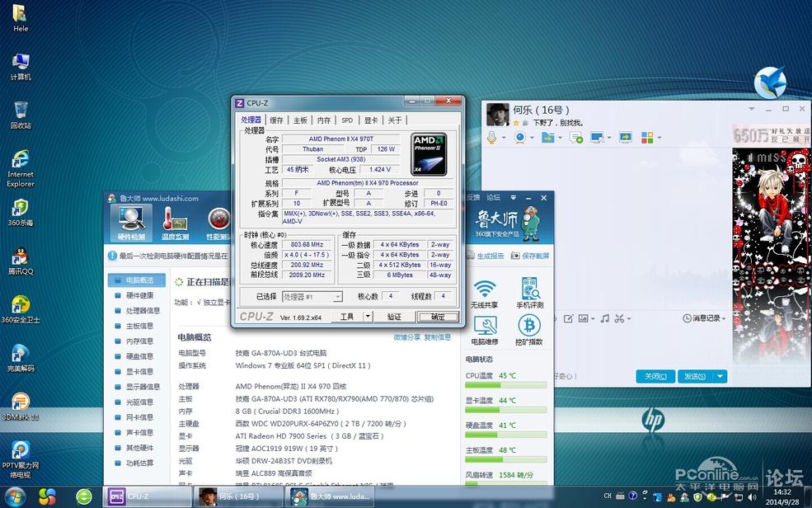812x508 pixels.
Task: Click the 微博分享 link in Ludashi
Action: point(407,337)
